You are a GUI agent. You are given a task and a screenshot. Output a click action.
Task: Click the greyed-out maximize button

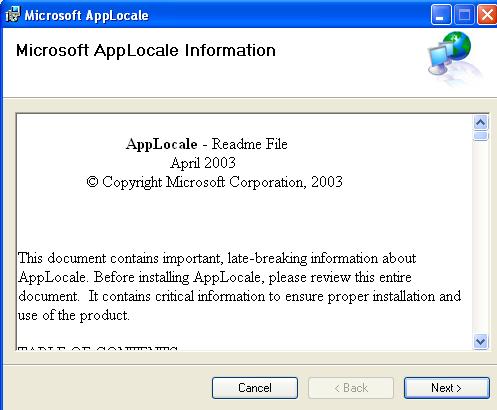[x=464, y=15]
